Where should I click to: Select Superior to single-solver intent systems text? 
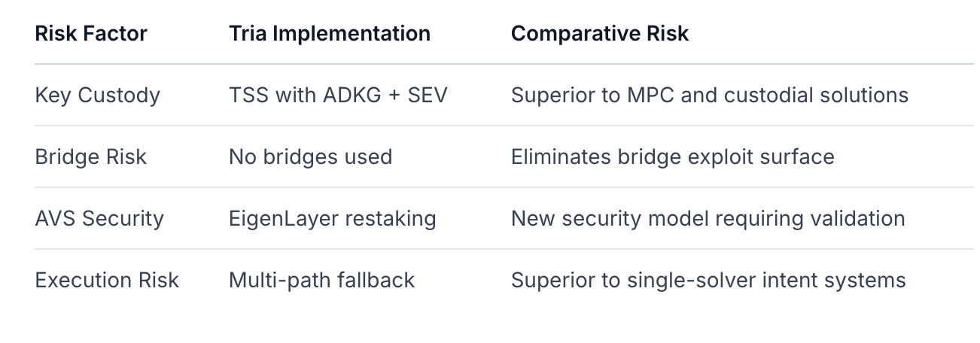pyautogui.click(x=708, y=281)
